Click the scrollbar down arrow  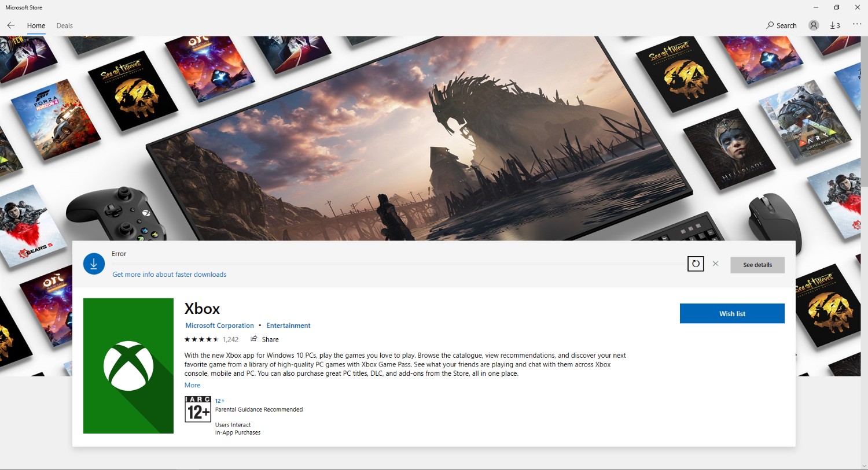coord(865,466)
